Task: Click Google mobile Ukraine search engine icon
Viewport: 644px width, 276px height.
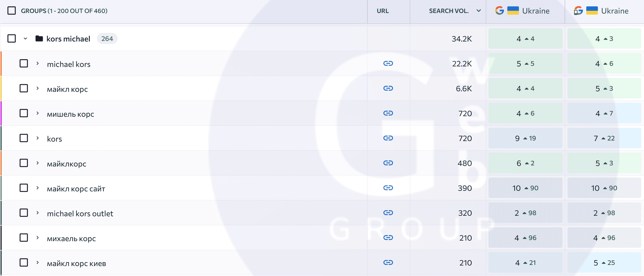Action: click(578, 11)
